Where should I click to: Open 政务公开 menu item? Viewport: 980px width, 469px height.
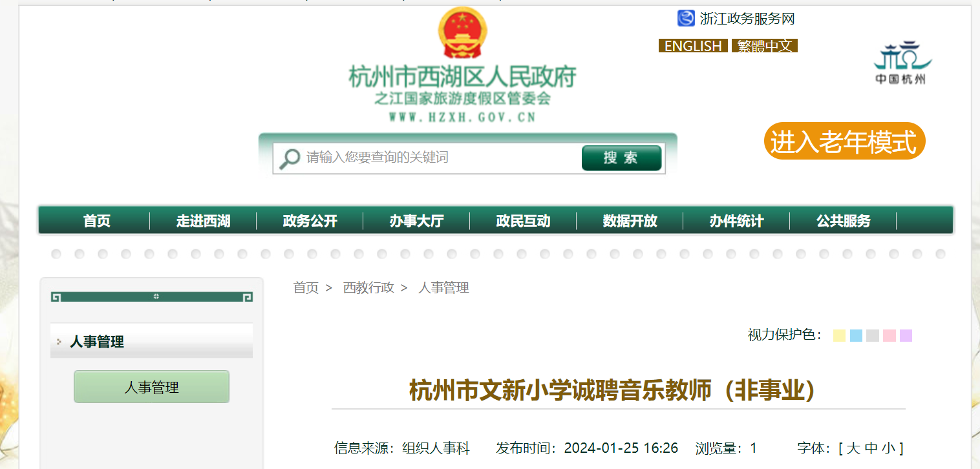[x=310, y=221]
